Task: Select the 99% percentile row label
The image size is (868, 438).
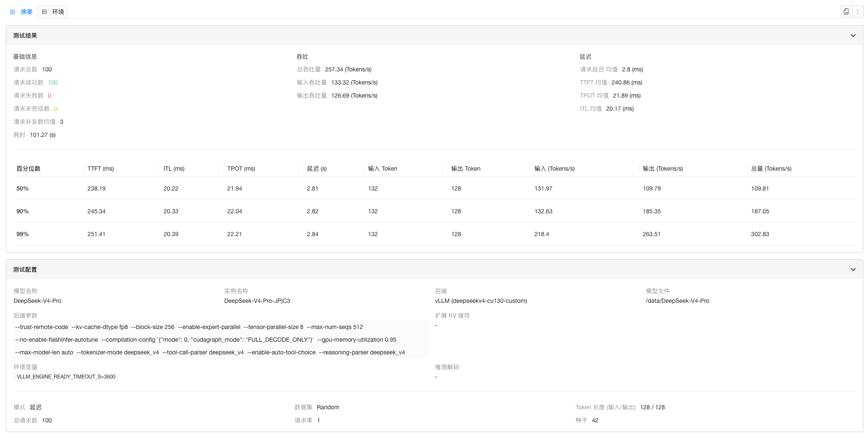Action: (x=22, y=234)
